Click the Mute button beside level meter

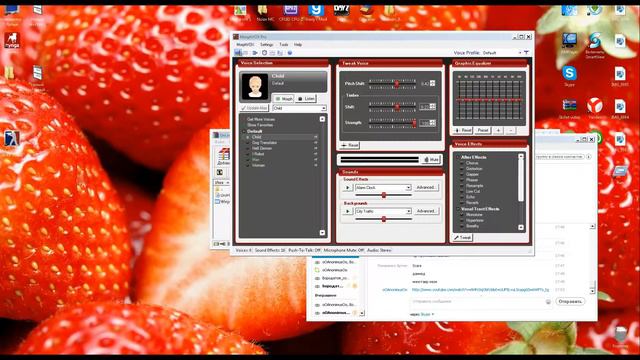[431, 160]
